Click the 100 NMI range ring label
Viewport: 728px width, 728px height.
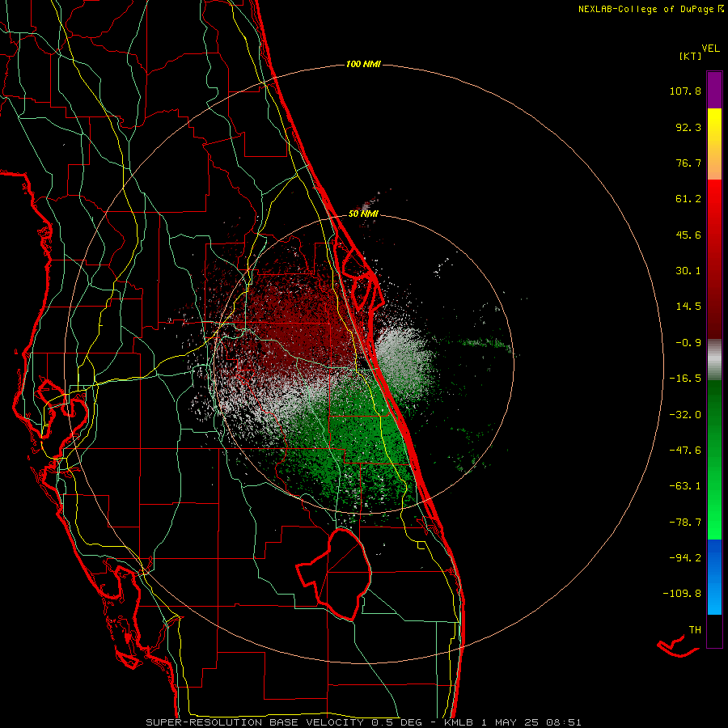(363, 64)
